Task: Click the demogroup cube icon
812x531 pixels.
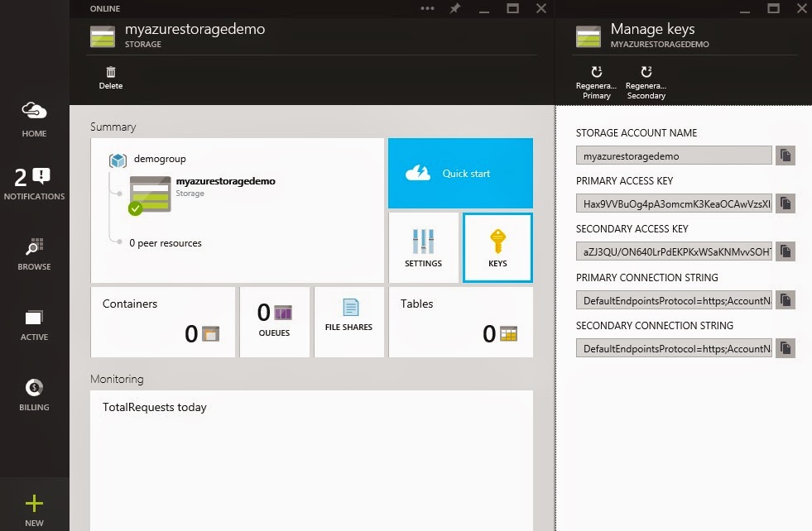Action: point(118,160)
